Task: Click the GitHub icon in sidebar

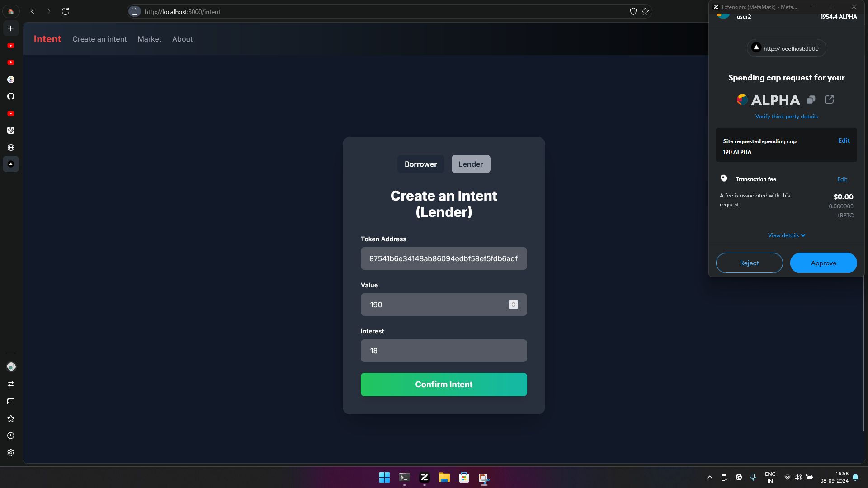Action: 11,96
